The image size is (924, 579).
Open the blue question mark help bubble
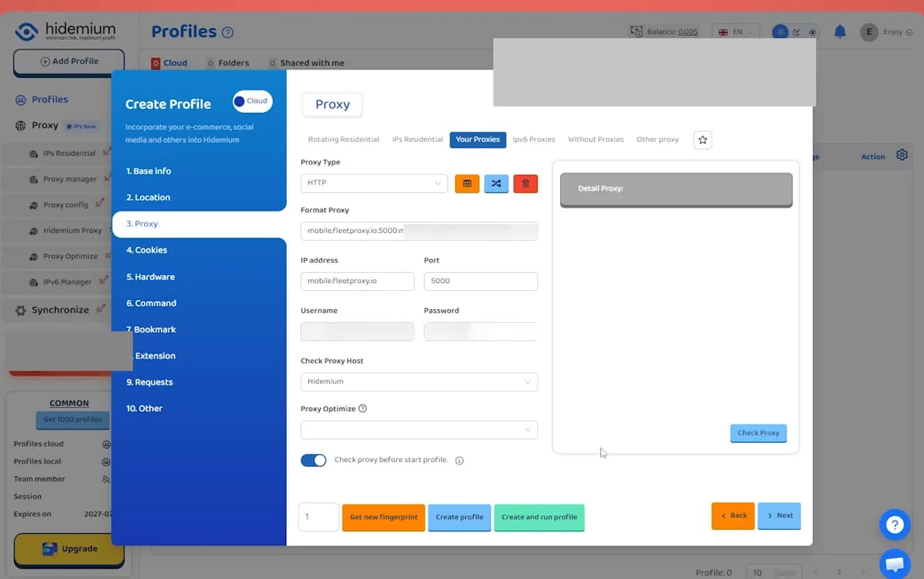pos(895,525)
